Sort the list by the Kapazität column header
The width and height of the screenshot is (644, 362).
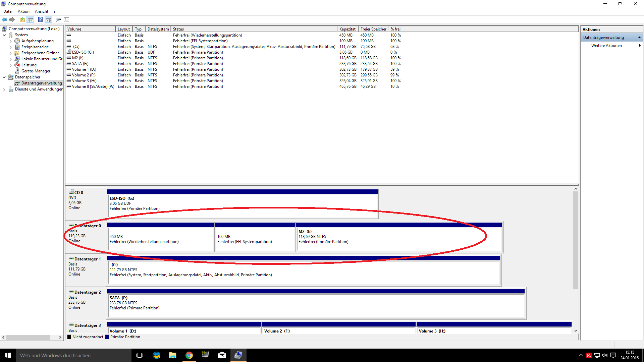click(x=347, y=29)
